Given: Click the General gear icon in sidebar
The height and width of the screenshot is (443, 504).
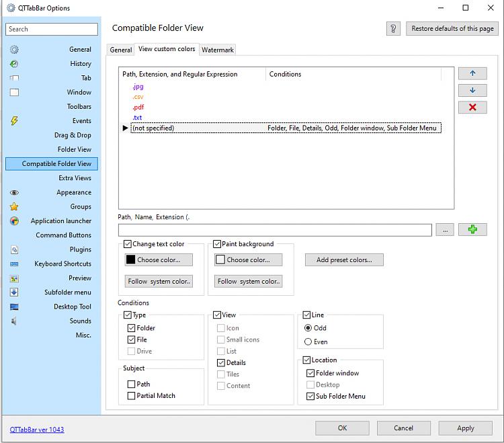Looking at the screenshot, I should tap(14, 50).
